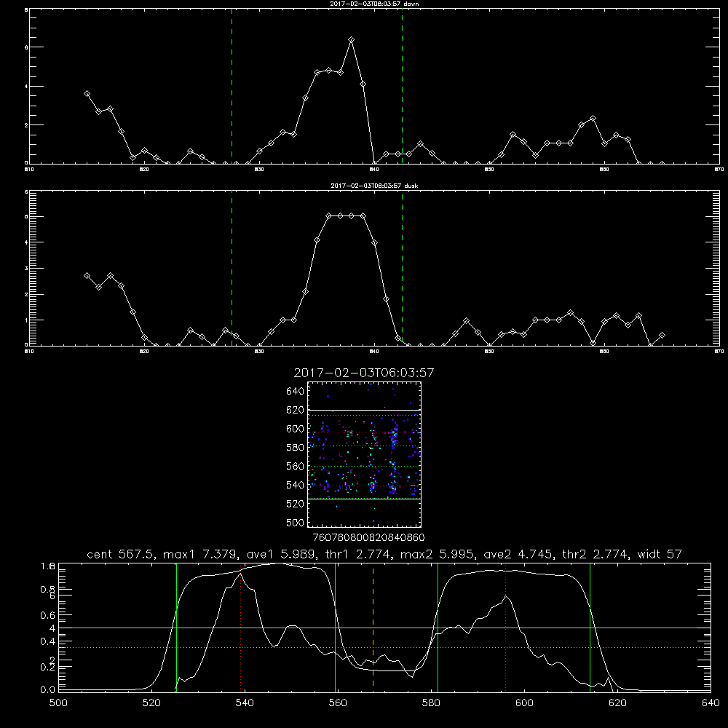
Task: Click the green vertical line near 525
Action: [x=176, y=628]
